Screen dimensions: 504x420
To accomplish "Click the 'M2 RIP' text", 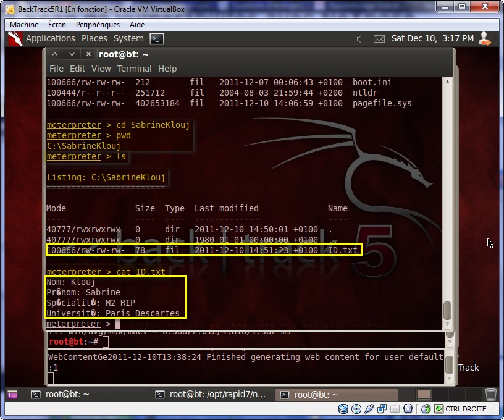I will click(x=120, y=303).
